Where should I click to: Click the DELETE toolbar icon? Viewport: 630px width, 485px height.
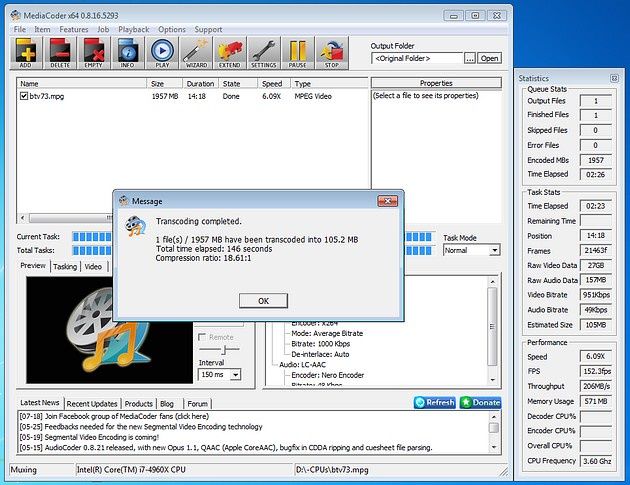[60, 53]
